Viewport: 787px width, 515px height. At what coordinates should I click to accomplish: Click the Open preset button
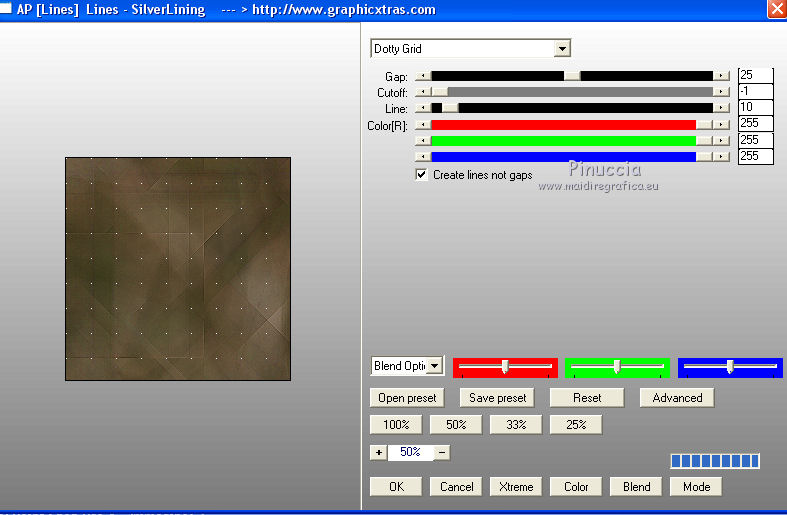point(407,398)
